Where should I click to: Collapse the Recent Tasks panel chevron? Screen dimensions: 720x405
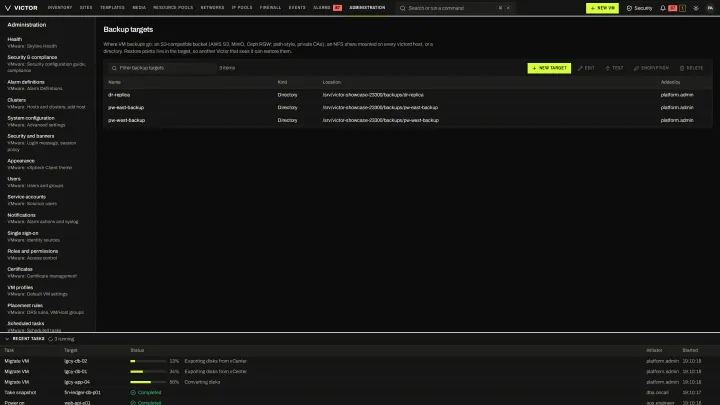tap(7, 339)
